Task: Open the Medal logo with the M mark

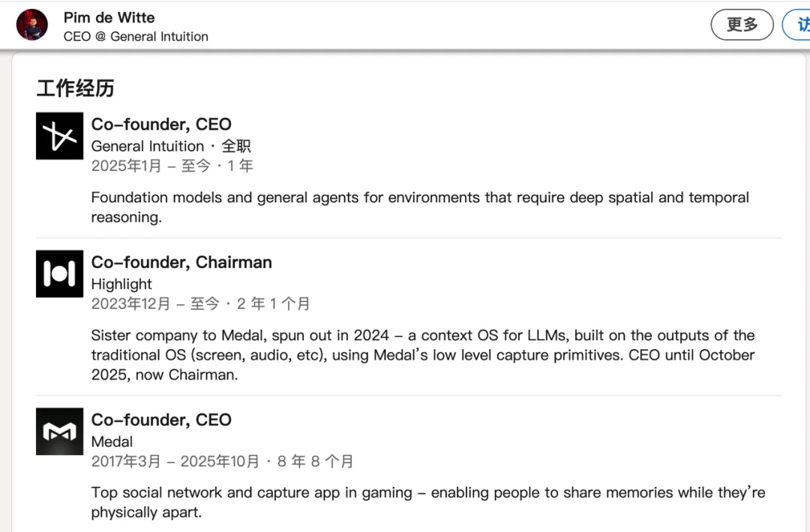Action: pos(59,431)
